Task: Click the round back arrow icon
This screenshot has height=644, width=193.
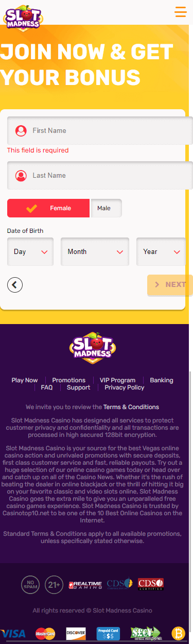Action: [x=15, y=284]
